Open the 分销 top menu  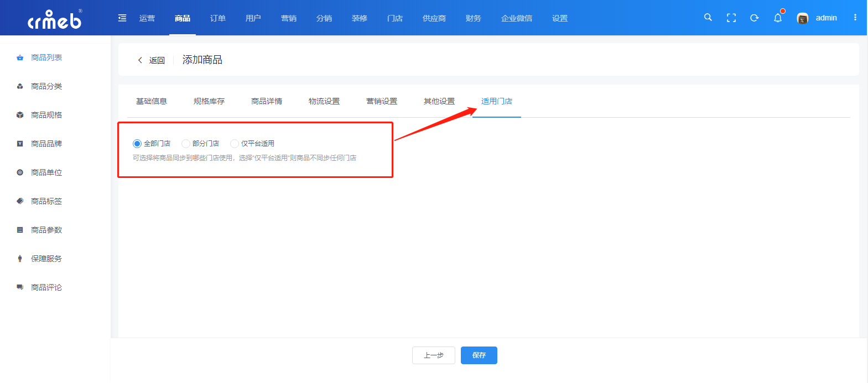click(x=324, y=18)
